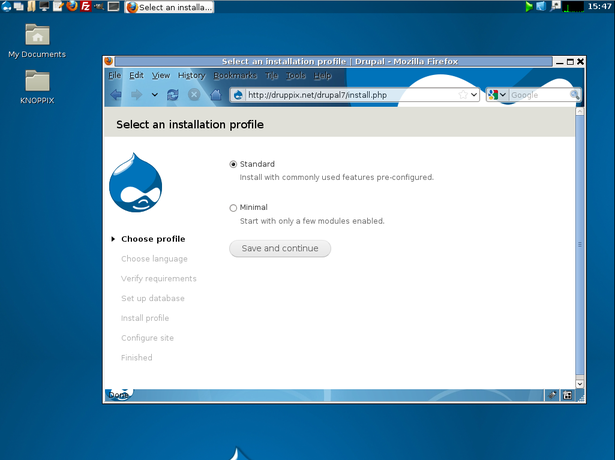Open the Tools menu

coord(296,75)
